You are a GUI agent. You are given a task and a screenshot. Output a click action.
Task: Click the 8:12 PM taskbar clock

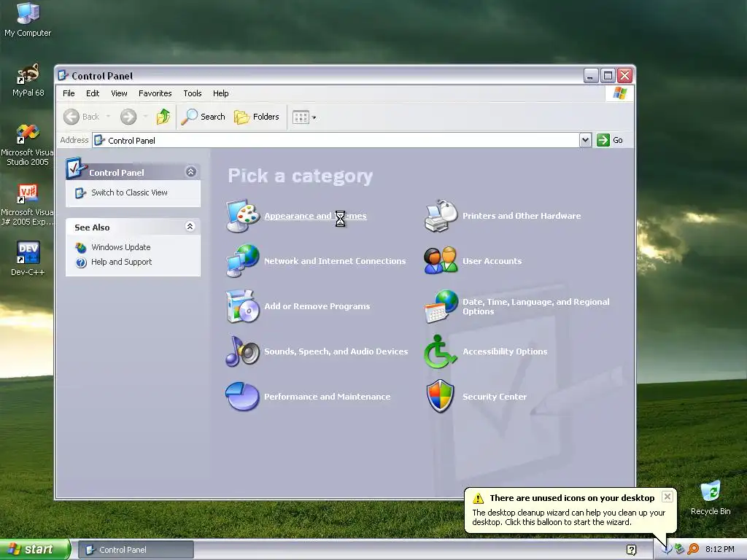pos(720,549)
